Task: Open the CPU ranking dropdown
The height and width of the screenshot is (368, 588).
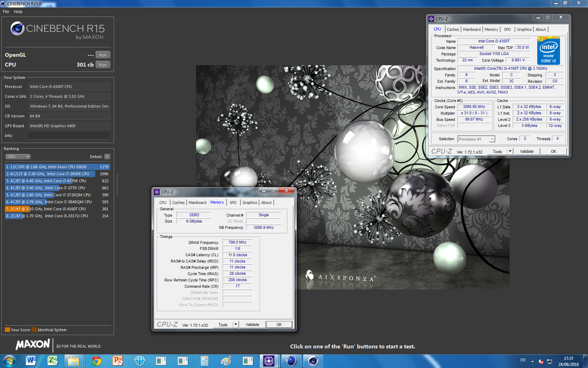Action: [18, 157]
